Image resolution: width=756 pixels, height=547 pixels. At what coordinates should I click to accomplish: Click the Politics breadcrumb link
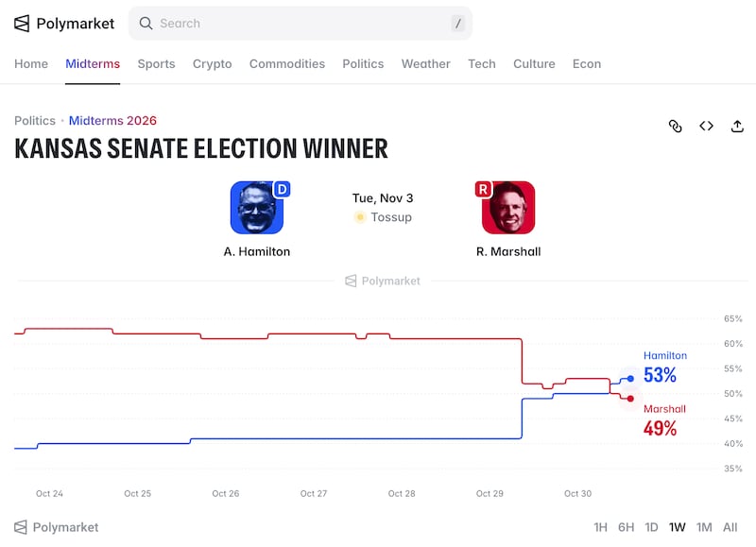click(x=35, y=121)
